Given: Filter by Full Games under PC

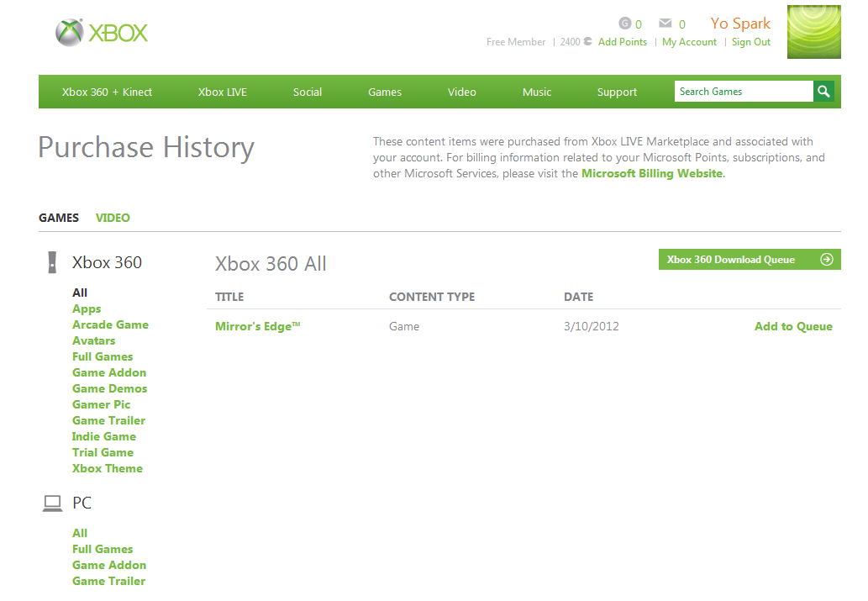Looking at the screenshot, I should click(x=103, y=549).
